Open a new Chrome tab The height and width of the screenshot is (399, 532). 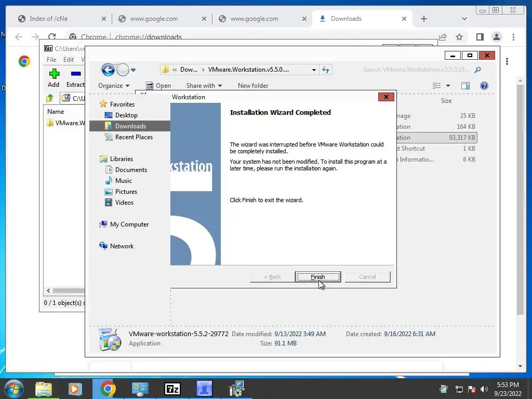coord(424,19)
